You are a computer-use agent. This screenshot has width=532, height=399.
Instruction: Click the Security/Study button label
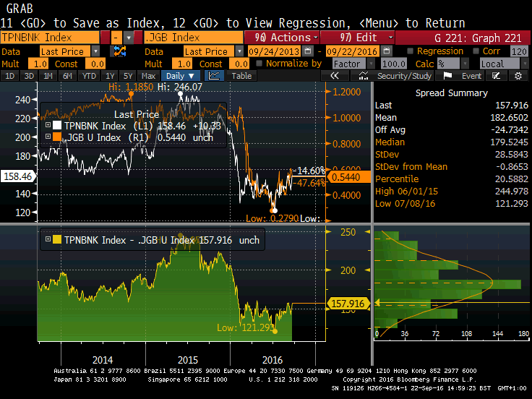coord(405,76)
